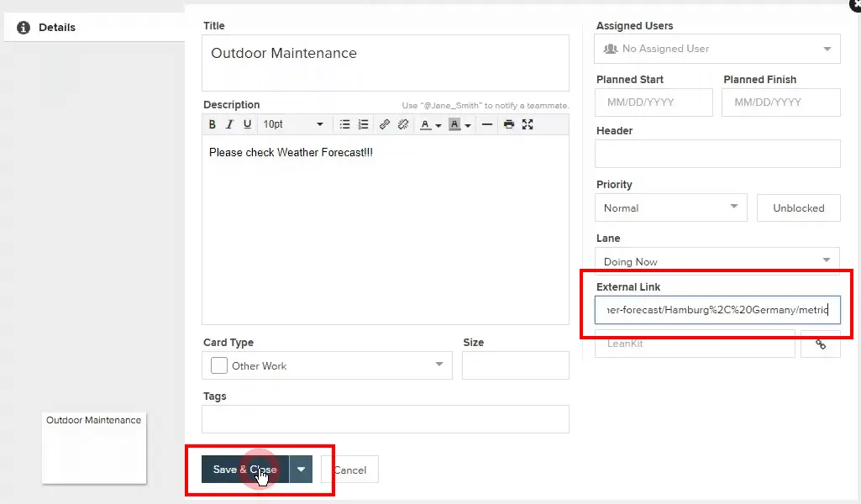Insert a numbered list in description
This screenshot has width=861, height=504.
tap(363, 124)
